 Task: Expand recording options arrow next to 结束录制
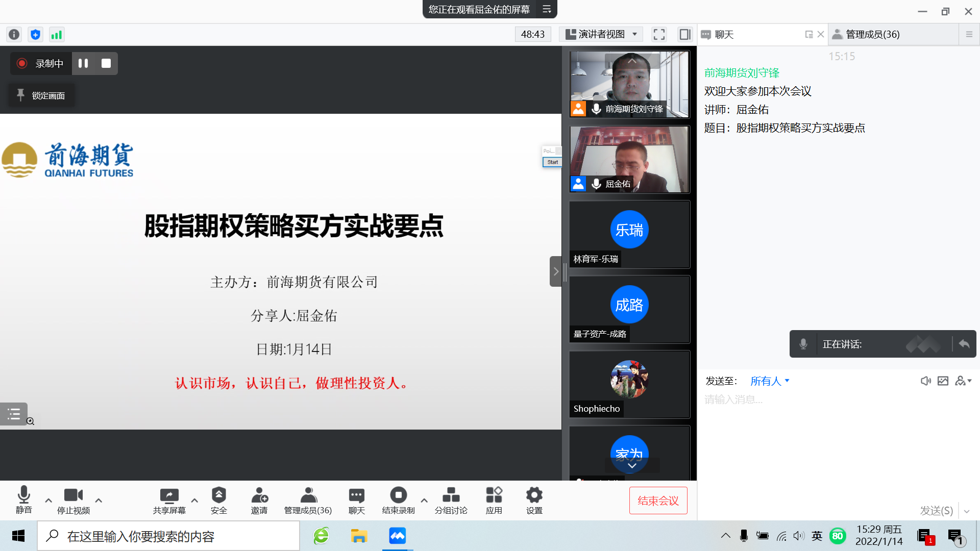(424, 500)
